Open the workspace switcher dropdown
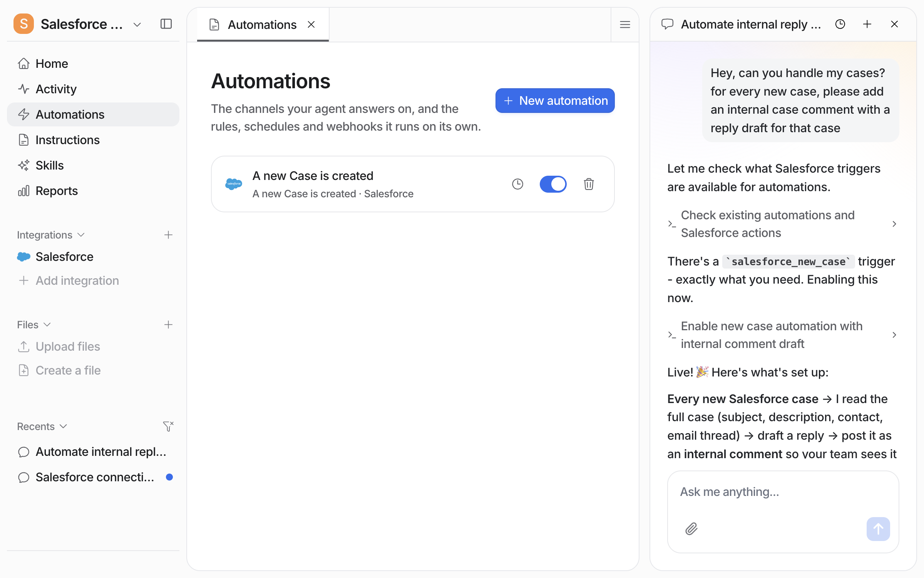Viewport: 924px width, 578px height. 137,25
